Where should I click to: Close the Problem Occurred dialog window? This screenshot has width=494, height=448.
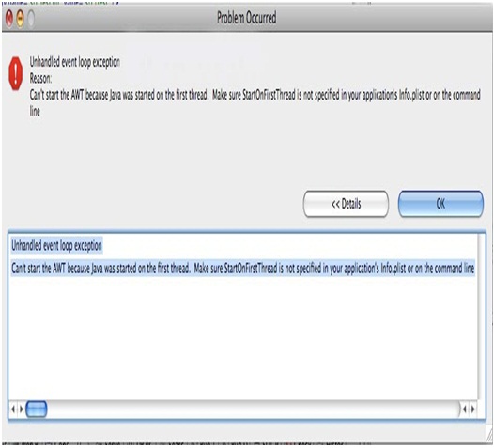click(x=9, y=18)
